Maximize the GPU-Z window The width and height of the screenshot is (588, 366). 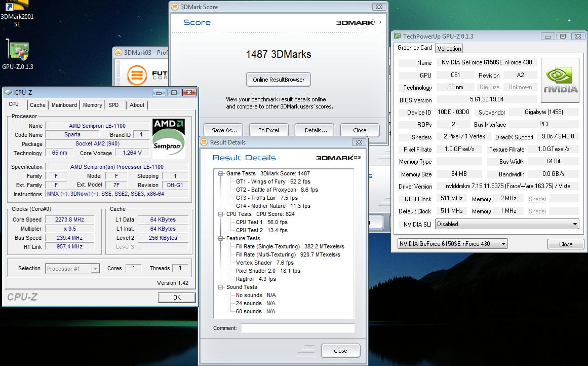pos(563,36)
